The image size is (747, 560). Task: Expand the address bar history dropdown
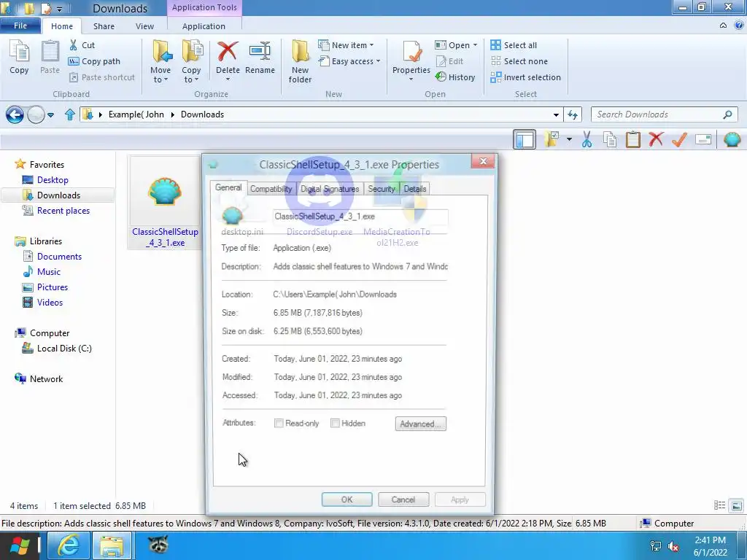pos(555,114)
